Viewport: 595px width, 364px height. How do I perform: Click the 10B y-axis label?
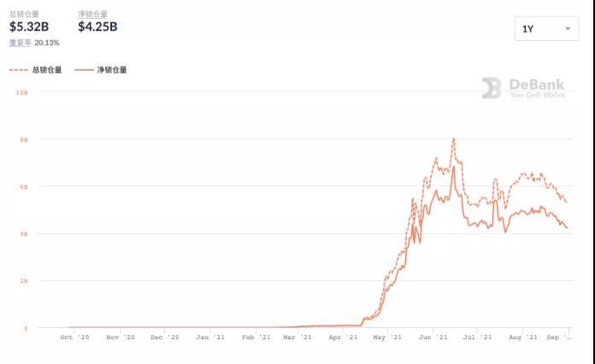click(x=21, y=91)
